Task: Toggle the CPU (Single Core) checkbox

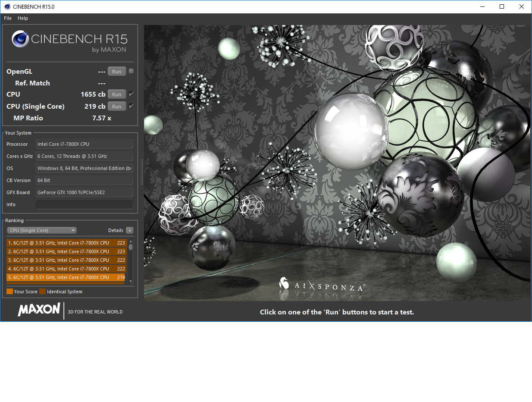Action: 131,106
